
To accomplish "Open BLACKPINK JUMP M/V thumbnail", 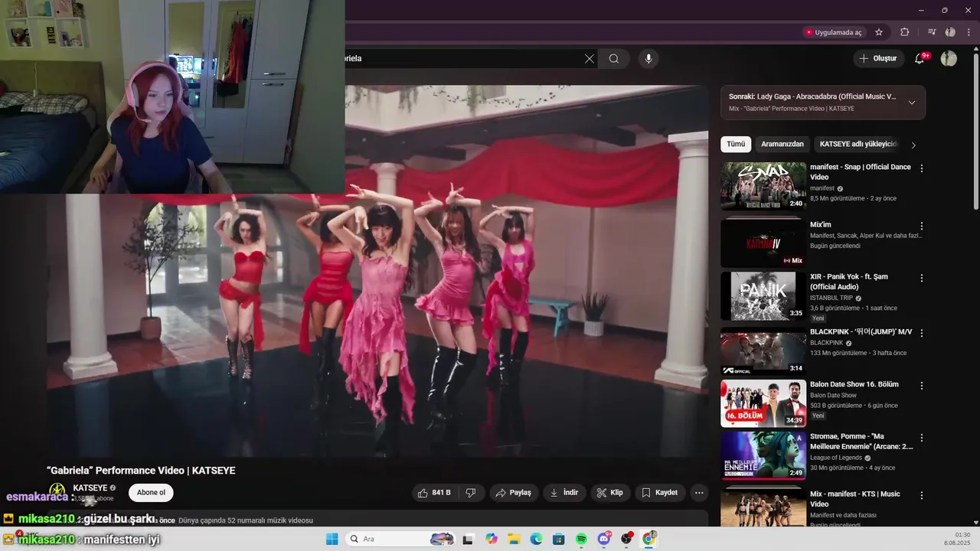I will click(763, 350).
